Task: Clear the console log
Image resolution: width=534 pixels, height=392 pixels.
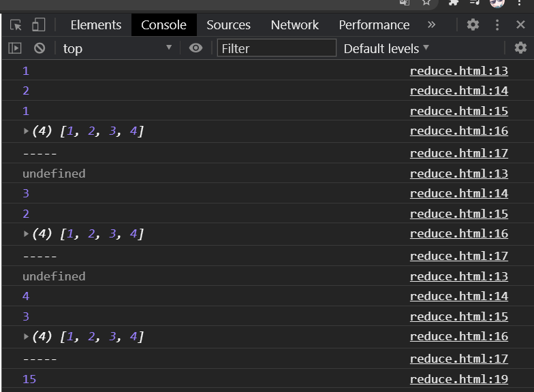Action: [x=40, y=48]
